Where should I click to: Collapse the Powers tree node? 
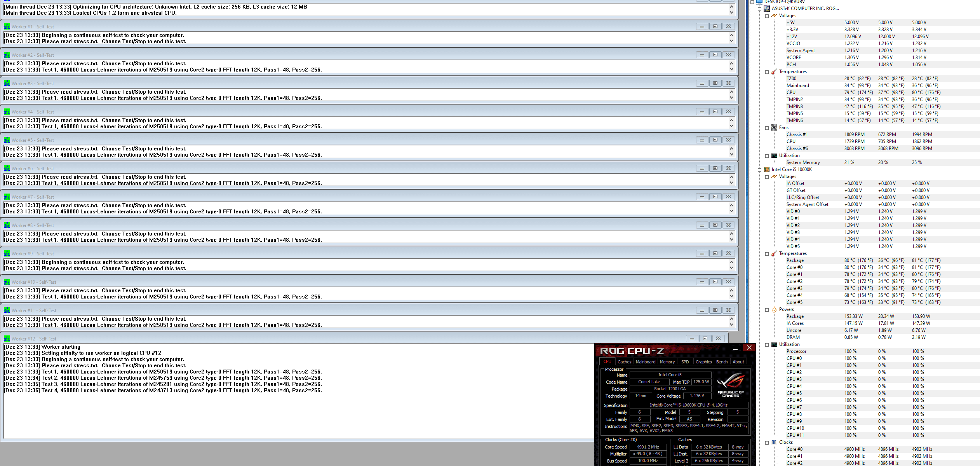(x=767, y=310)
